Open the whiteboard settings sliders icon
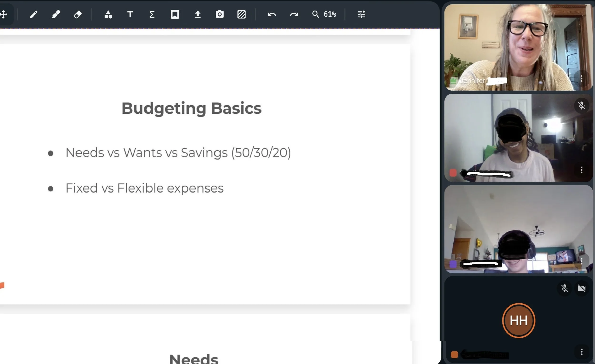595x364 pixels. coord(362,15)
